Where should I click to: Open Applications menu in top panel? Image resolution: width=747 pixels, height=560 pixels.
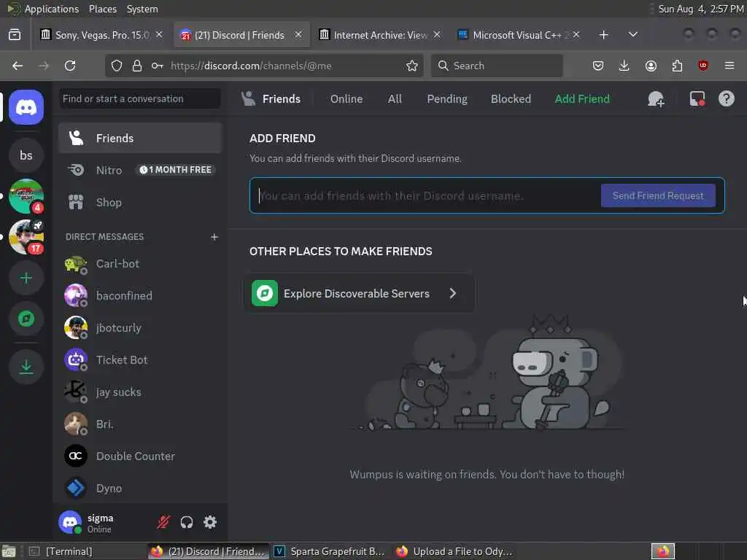click(52, 9)
